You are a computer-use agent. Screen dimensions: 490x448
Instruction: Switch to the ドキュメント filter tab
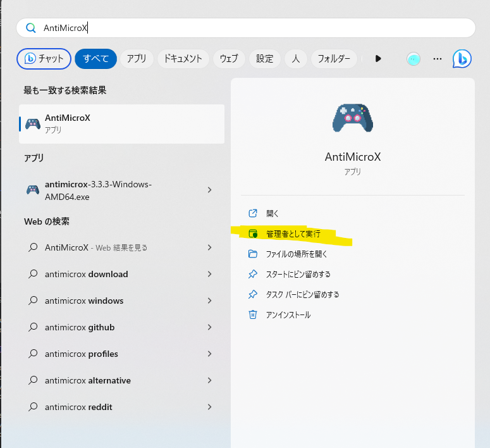point(183,58)
